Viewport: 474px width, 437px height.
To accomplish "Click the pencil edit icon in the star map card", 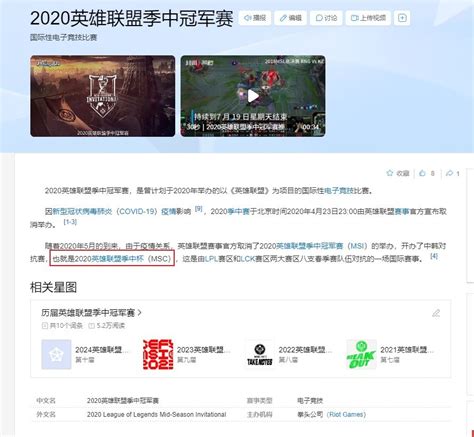I will point(436,313).
